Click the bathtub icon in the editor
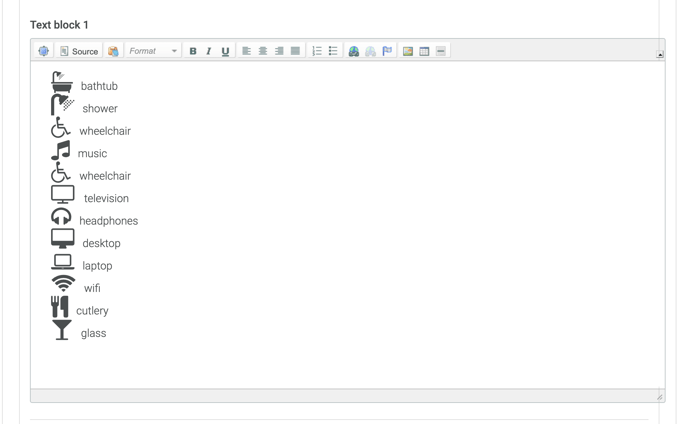The height and width of the screenshot is (424, 688). (x=62, y=83)
